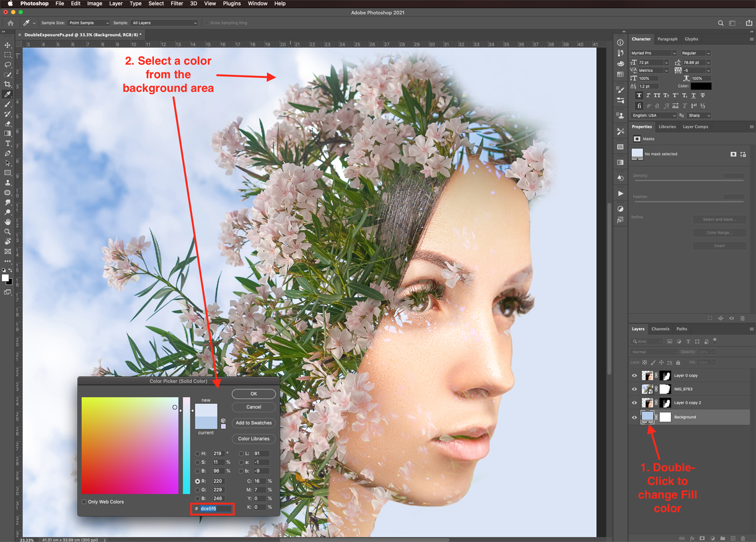Enable Only Web Colors checkbox
Image resolution: width=756 pixels, height=542 pixels.
tap(84, 502)
